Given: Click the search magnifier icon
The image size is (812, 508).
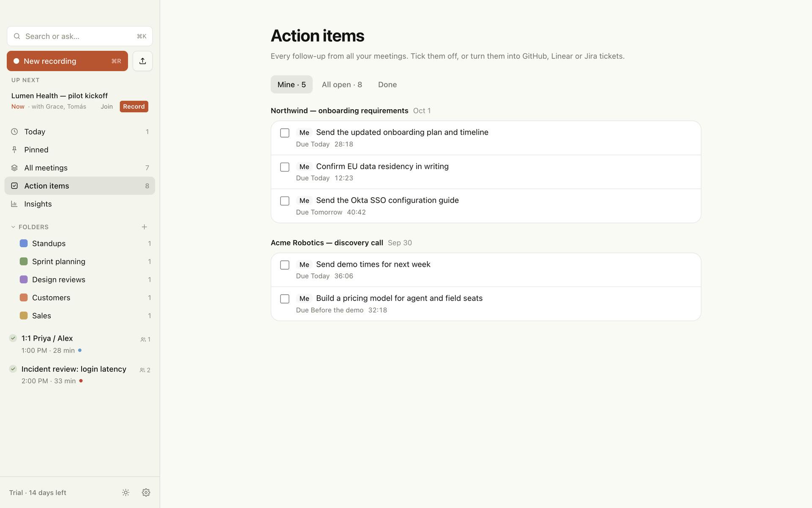Looking at the screenshot, I should pyautogui.click(x=17, y=36).
